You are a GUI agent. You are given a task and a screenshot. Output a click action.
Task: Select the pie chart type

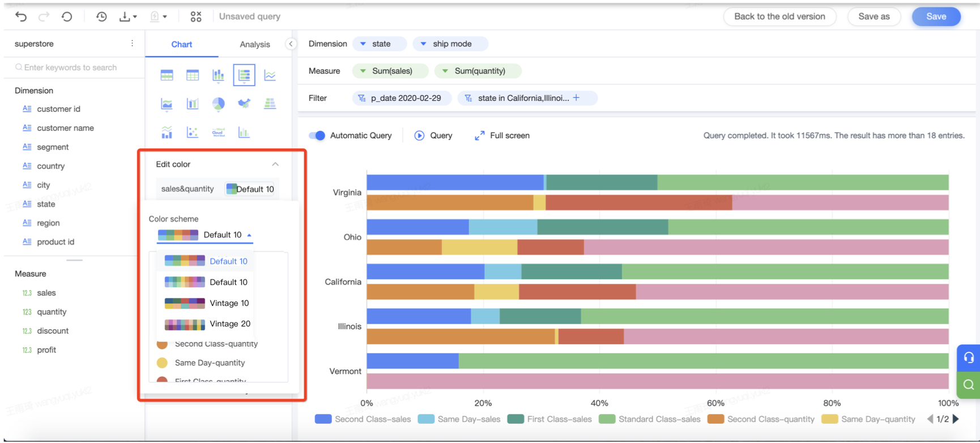pos(218,104)
